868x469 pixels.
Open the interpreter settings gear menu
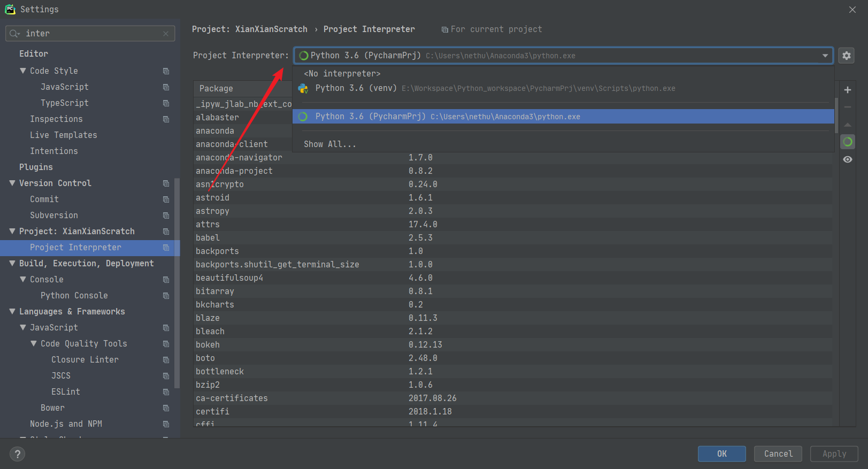click(x=846, y=56)
